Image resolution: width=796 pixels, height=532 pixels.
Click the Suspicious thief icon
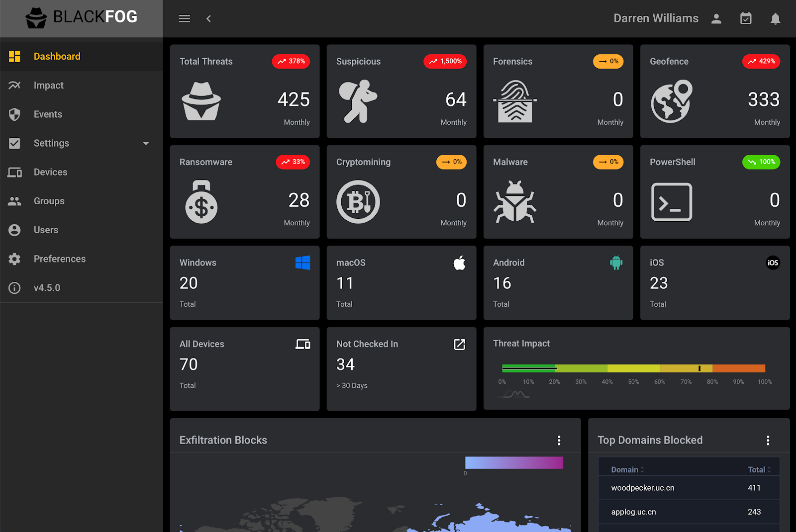[358, 101]
